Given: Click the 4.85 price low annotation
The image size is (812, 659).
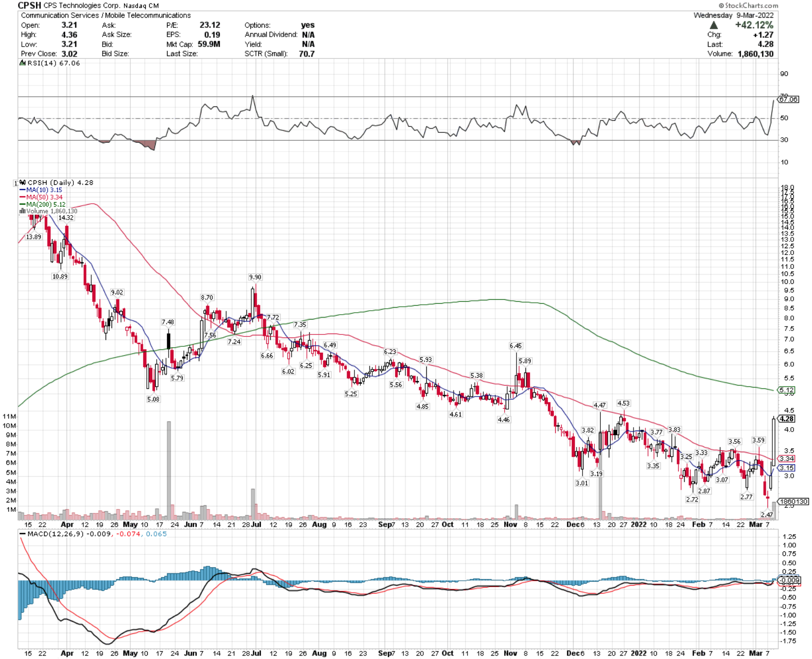Looking at the screenshot, I should coord(422,406).
